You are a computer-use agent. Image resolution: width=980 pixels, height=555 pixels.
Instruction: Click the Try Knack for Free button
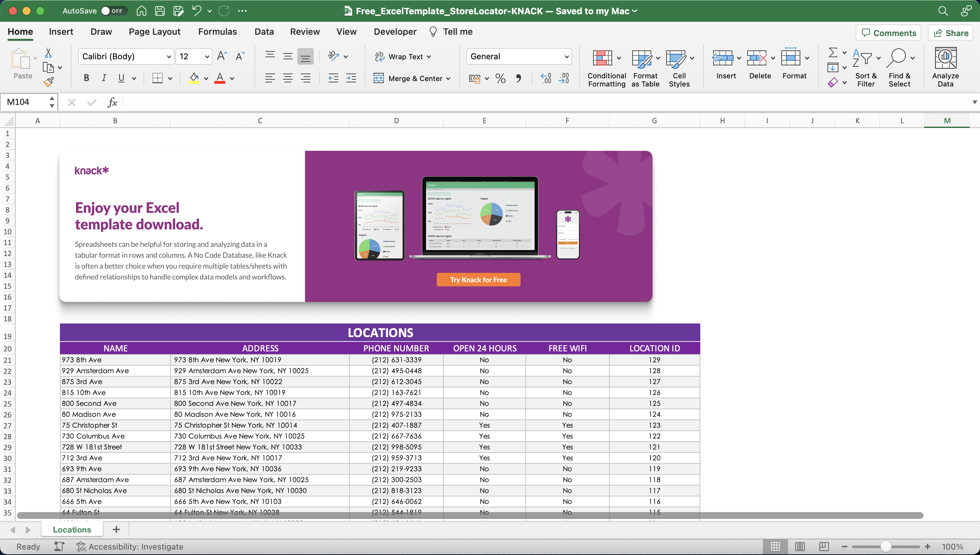point(478,279)
